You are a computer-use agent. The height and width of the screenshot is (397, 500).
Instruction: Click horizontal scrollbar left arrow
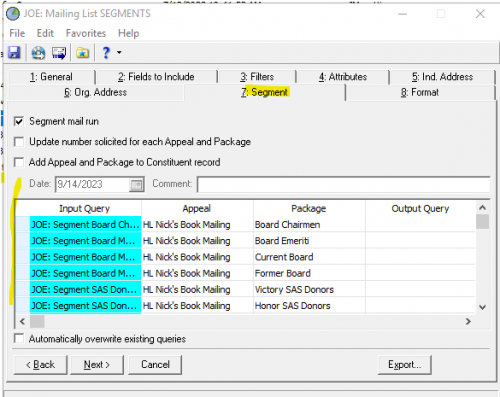(x=22, y=321)
